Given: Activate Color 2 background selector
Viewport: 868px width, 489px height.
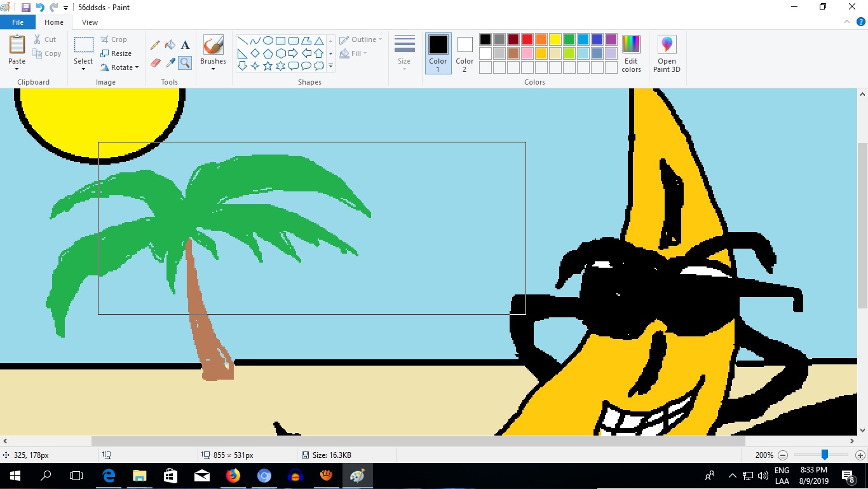Looking at the screenshot, I should 465,53.
